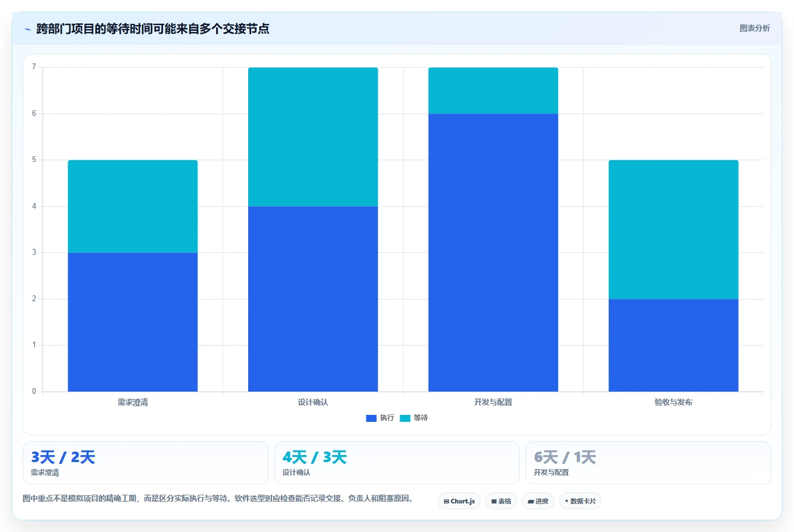Click the Chart.js tag chip

pos(459,501)
